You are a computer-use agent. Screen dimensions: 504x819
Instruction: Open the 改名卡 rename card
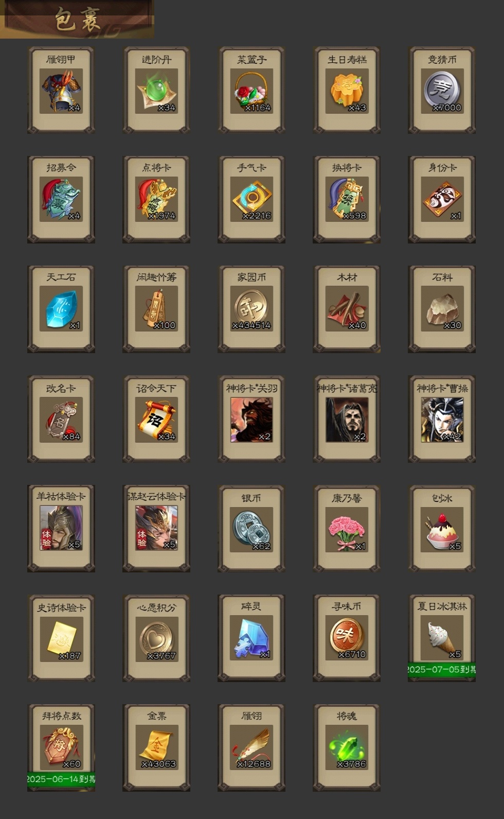(61, 419)
